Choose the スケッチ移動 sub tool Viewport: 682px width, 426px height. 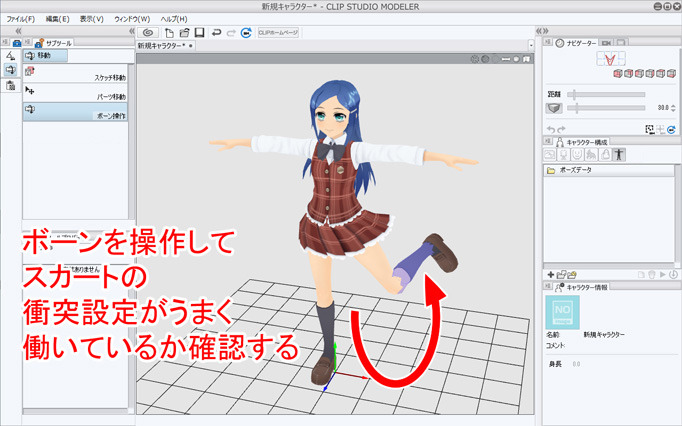click(75, 73)
